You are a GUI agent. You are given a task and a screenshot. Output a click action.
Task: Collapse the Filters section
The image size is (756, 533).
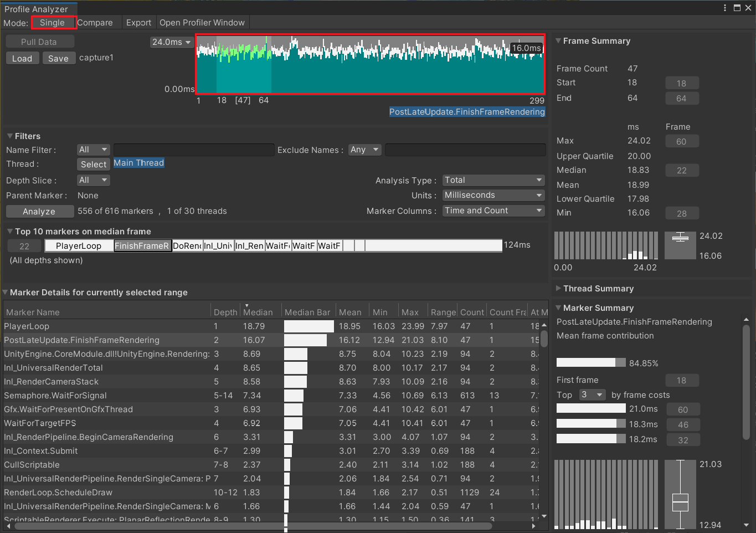pos(9,136)
